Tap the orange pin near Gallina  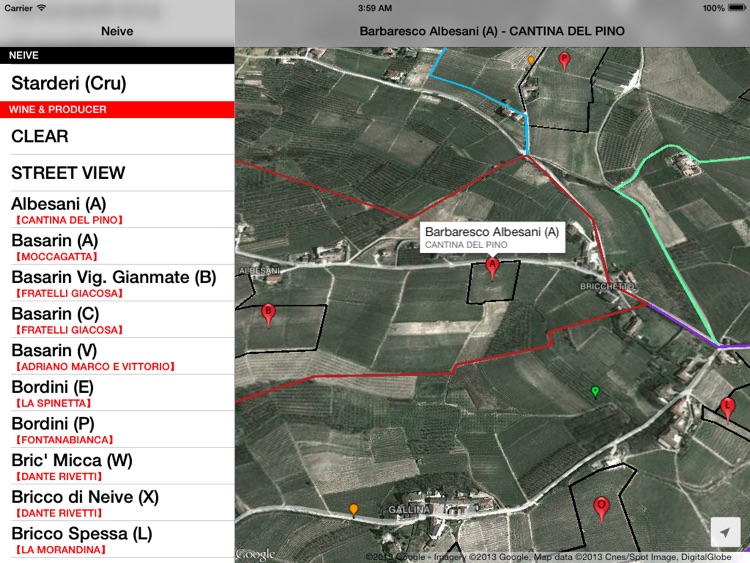click(x=353, y=510)
